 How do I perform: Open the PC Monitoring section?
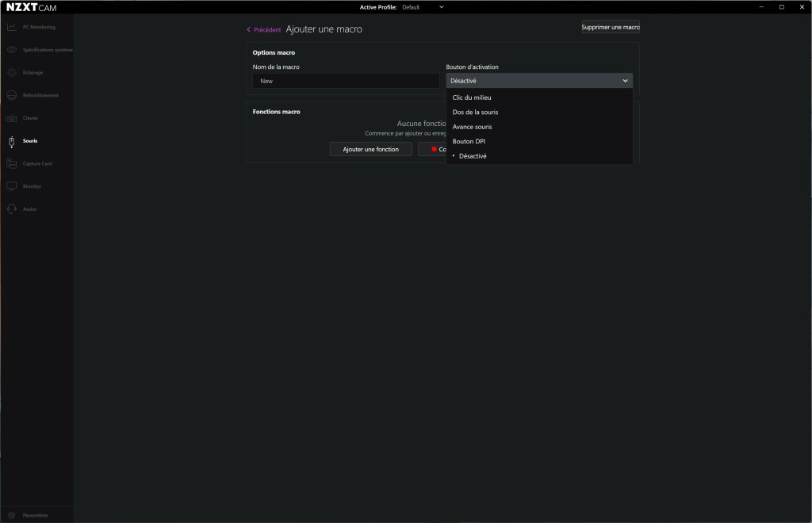pos(36,26)
